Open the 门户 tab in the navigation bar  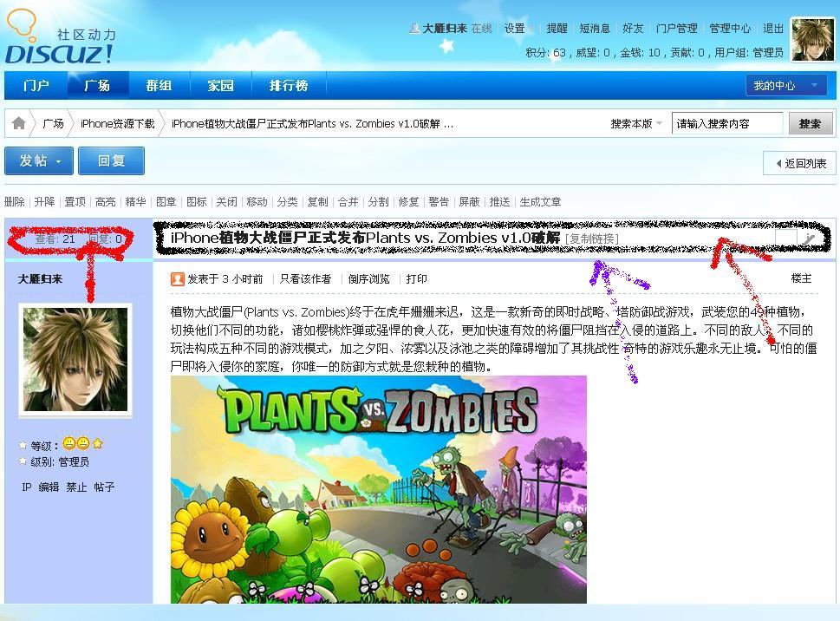click(36, 85)
